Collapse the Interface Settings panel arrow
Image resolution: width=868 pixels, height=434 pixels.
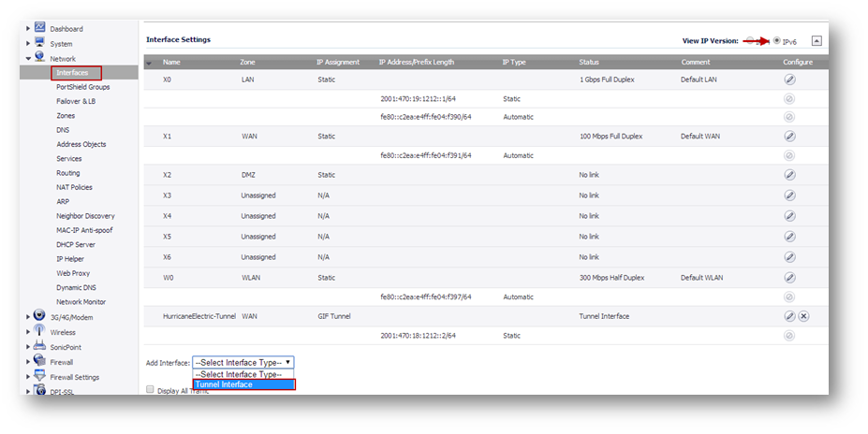(x=817, y=40)
